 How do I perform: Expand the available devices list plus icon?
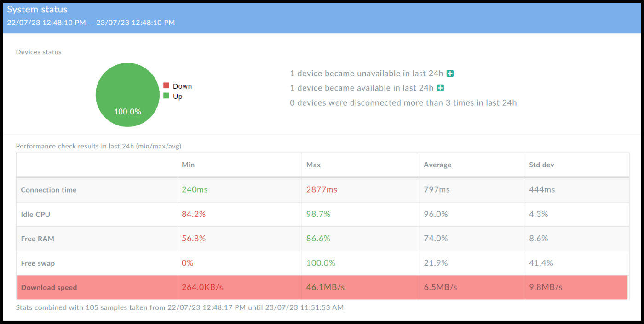440,88
